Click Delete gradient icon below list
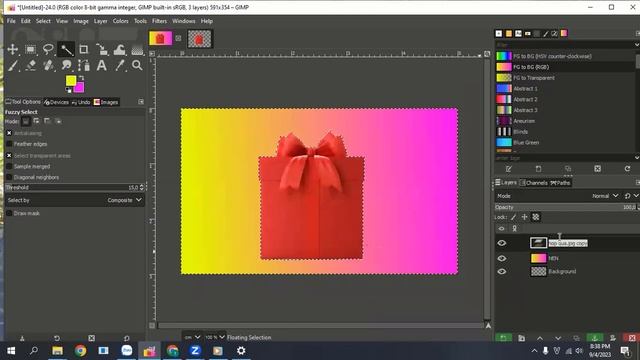The width and height of the screenshot is (640, 360). coord(598,169)
